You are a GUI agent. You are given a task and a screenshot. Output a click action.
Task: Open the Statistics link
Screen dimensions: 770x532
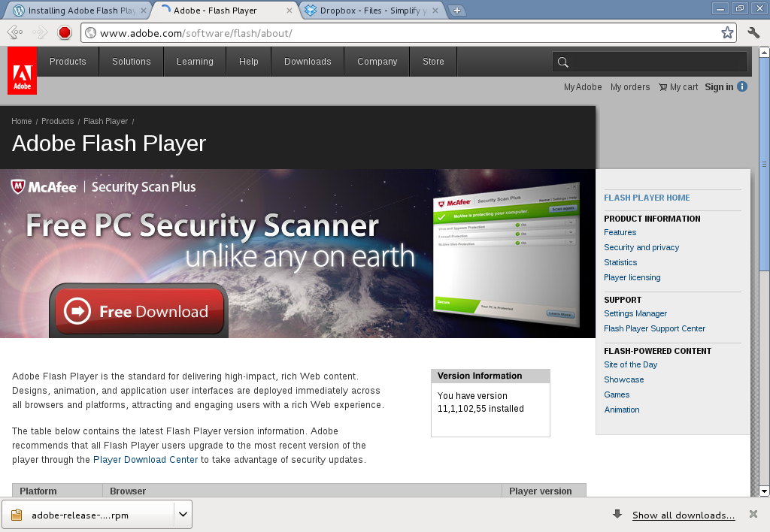(620, 262)
